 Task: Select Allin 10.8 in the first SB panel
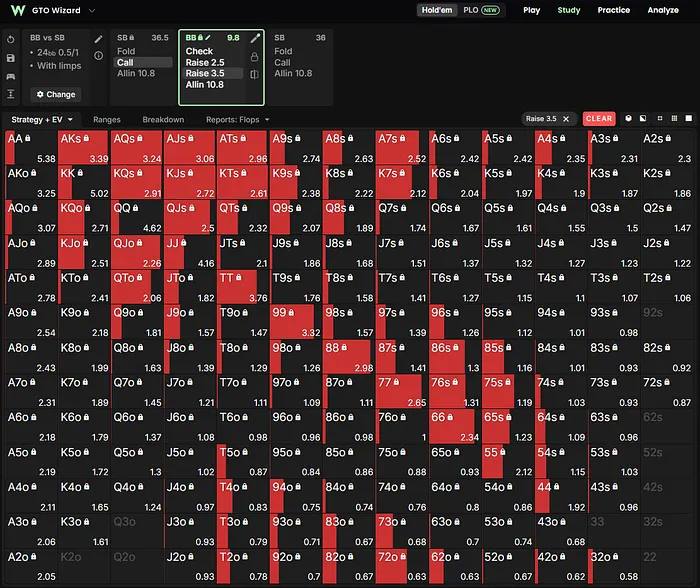pyautogui.click(x=136, y=73)
